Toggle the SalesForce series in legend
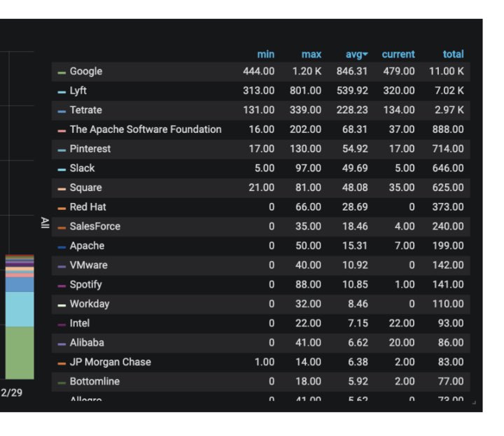 (94, 226)
